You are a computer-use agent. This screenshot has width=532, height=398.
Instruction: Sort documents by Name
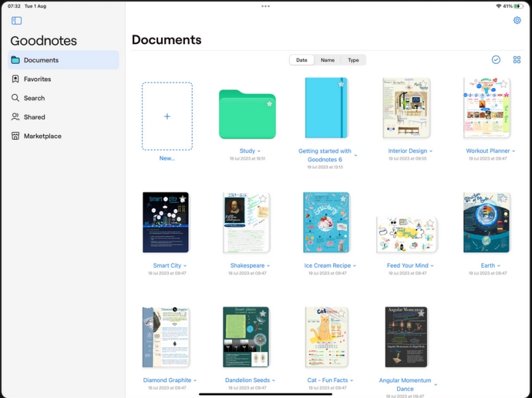coord(327,60)
